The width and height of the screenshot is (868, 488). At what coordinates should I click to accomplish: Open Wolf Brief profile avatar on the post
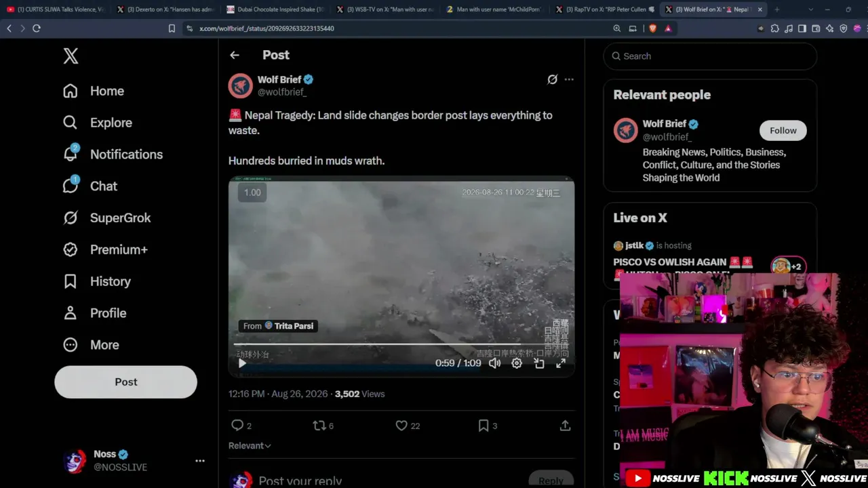click(241, 85)
